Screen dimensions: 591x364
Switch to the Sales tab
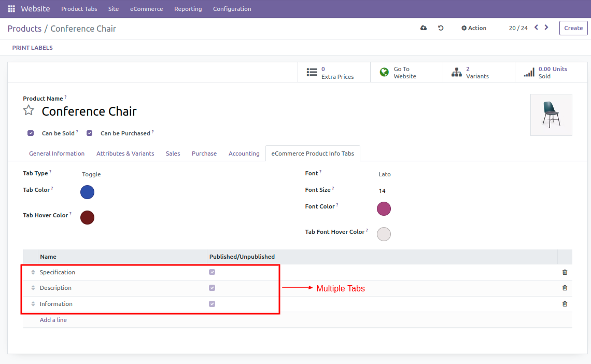tap(173, 153)
